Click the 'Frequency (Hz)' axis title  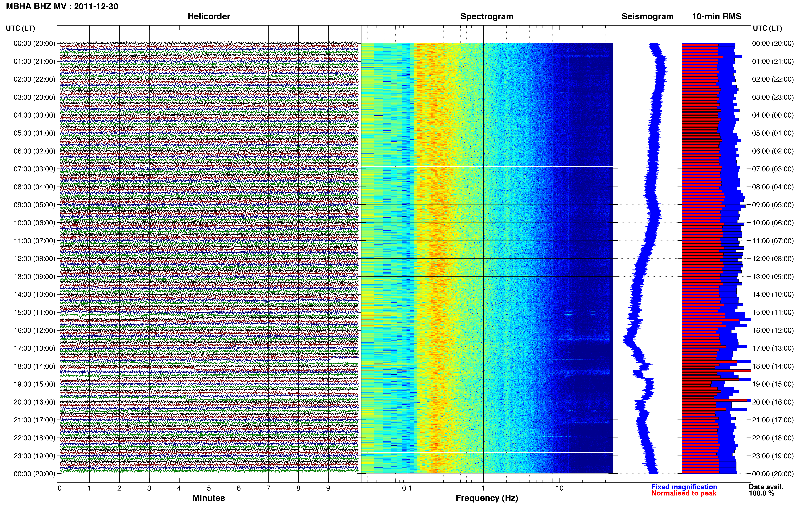(x=487, y=498)
